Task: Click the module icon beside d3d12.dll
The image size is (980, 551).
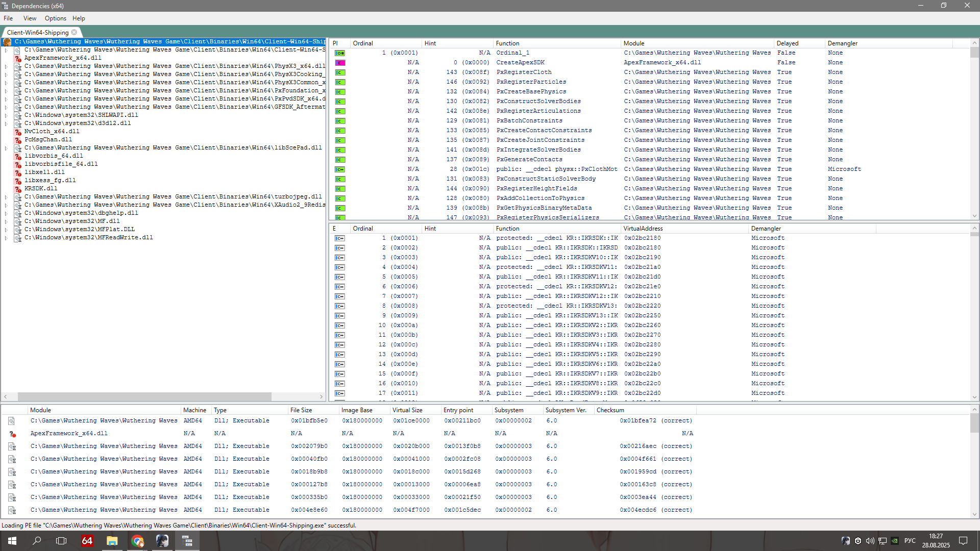Action: click(18, 123)
